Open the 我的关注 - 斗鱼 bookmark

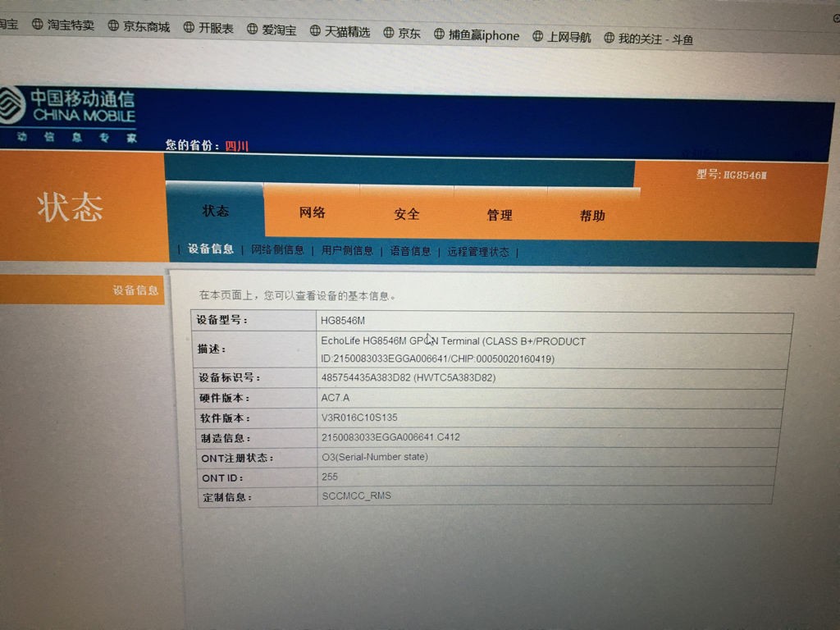pyautogui.click(x=649, y=39)
